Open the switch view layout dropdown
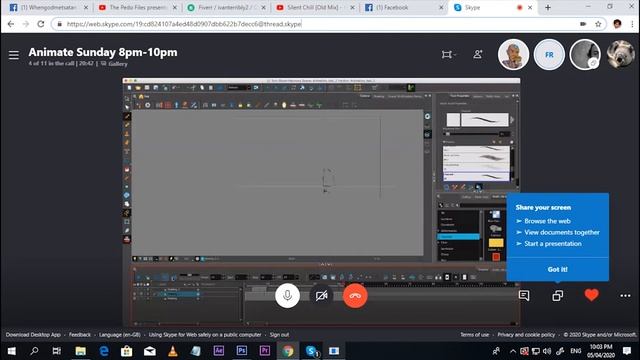640x360 pixels. [x=448, y=54]
